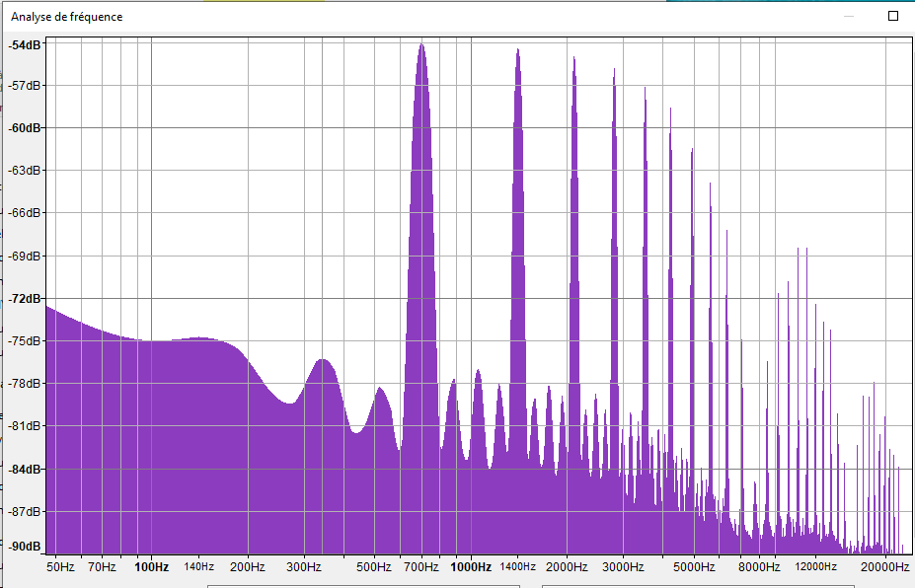Click the -54dB label on vertical axis
The height and width of the screenshot is (588, 915).
coord(25,44)
